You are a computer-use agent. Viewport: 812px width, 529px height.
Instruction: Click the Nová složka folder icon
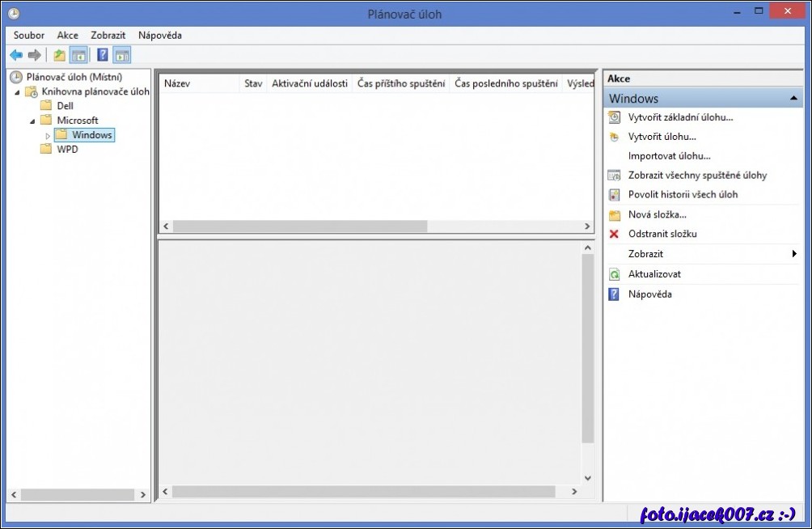tap(614, 214)
